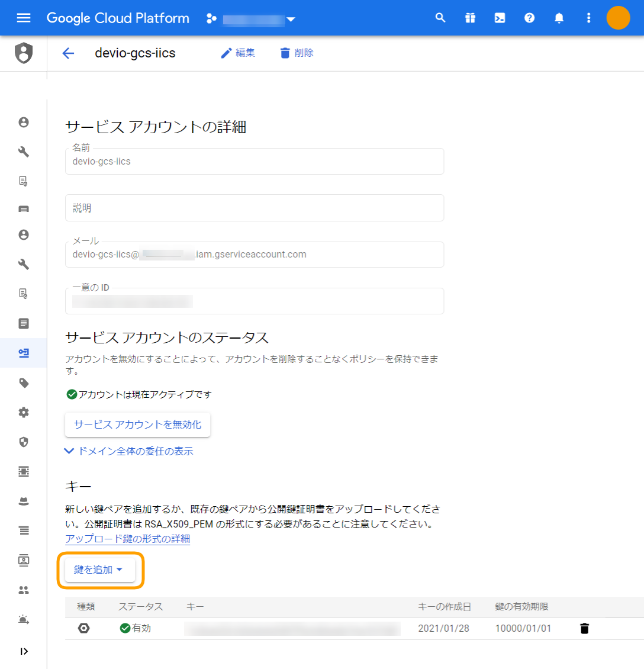
Task: Open the lined document sidebar icon
Action: 24,323
